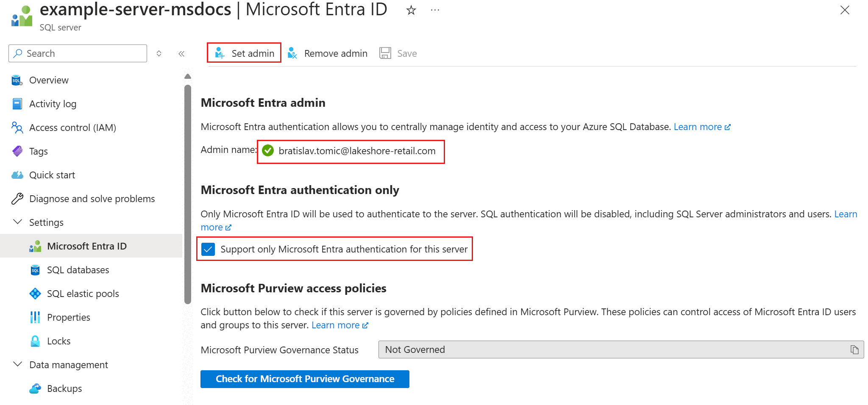Click the Tags icon in sidebar
Viewport: 868px width, 405px height.
pyautogui.click(x=17, y=151)
